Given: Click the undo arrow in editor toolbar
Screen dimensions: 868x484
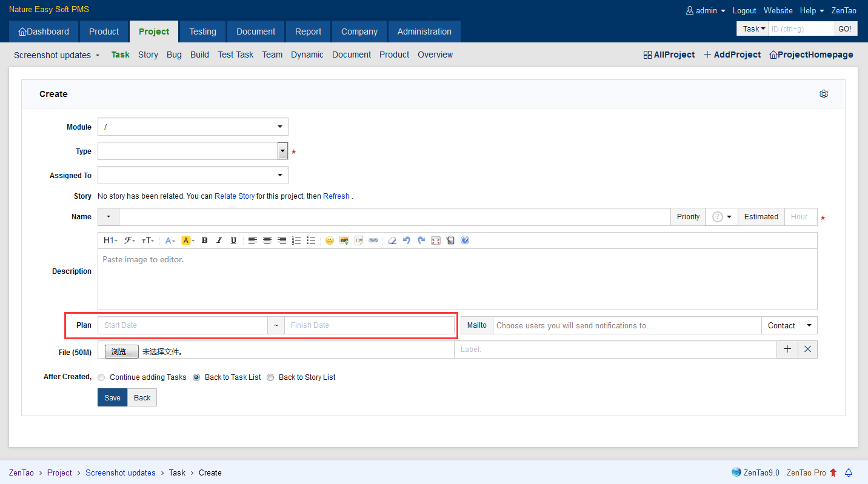Looking at the screenshot, I should tap(407, 240).
